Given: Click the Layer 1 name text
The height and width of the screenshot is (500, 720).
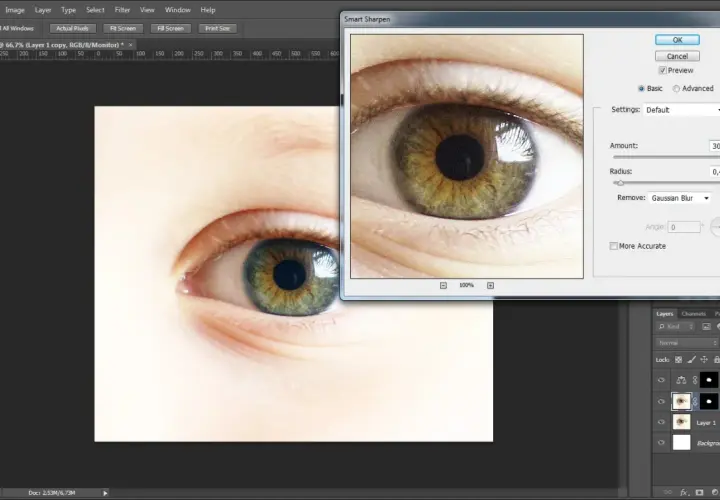Looking at the screenshot, I should coord(706,423).
